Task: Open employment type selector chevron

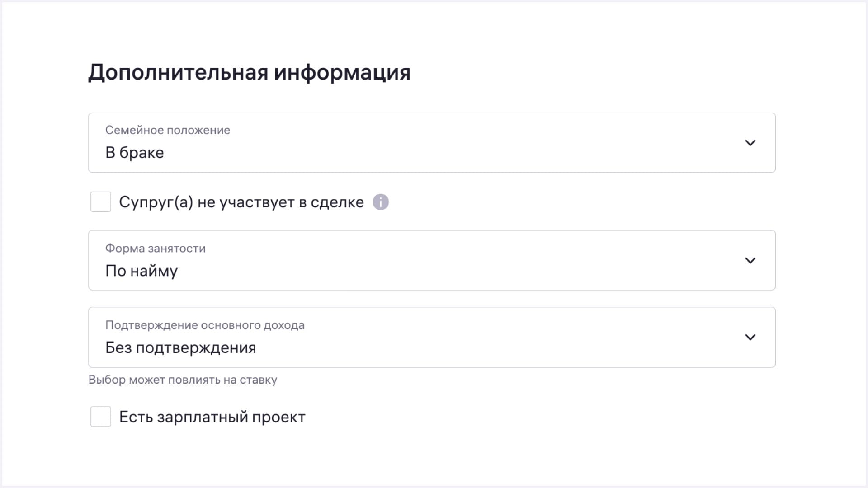Action: point(750,260)
